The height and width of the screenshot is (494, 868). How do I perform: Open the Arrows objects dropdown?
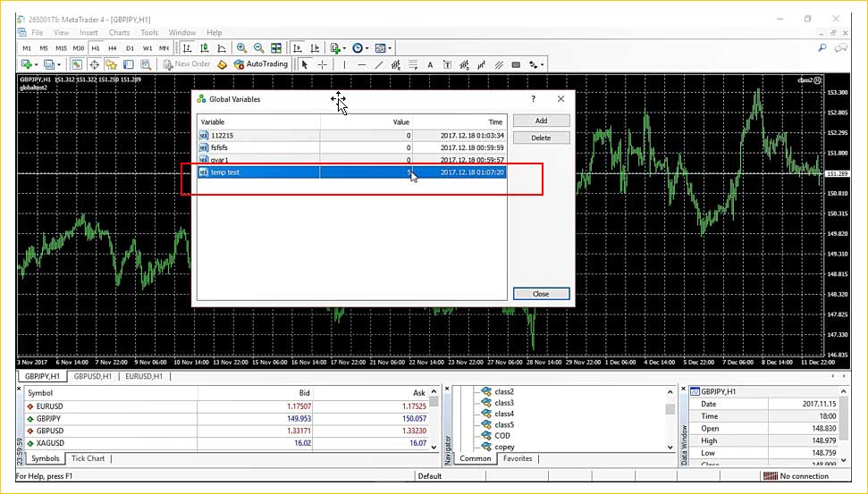pyautogui.click(x=535, y=64)
